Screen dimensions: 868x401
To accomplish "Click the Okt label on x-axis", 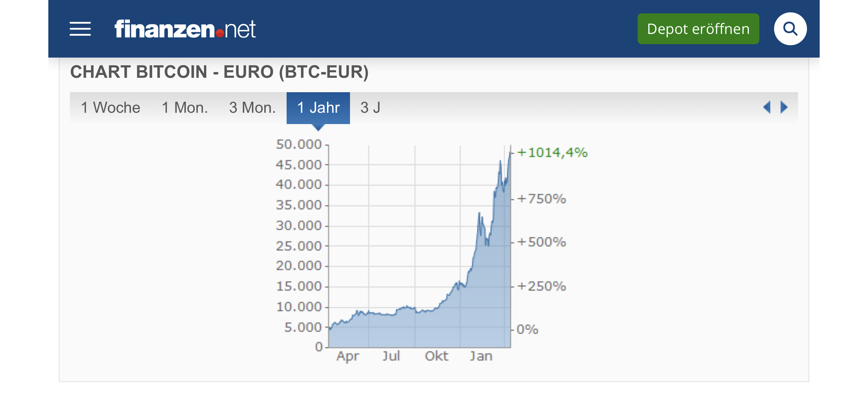I will 436,356.
